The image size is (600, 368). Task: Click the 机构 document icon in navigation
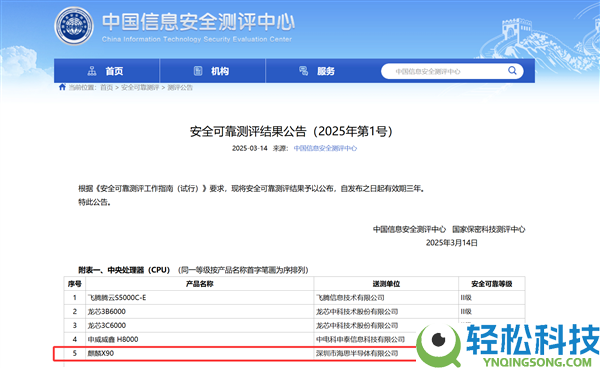[198, 71]
